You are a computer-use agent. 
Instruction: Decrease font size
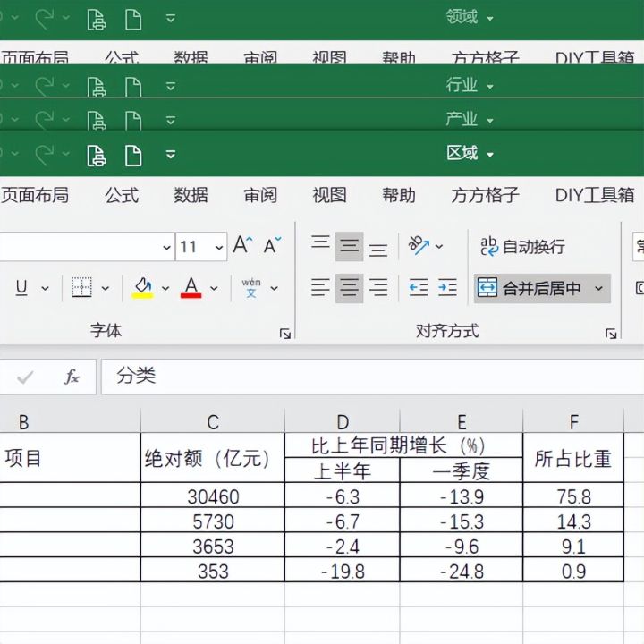(272, 245)
